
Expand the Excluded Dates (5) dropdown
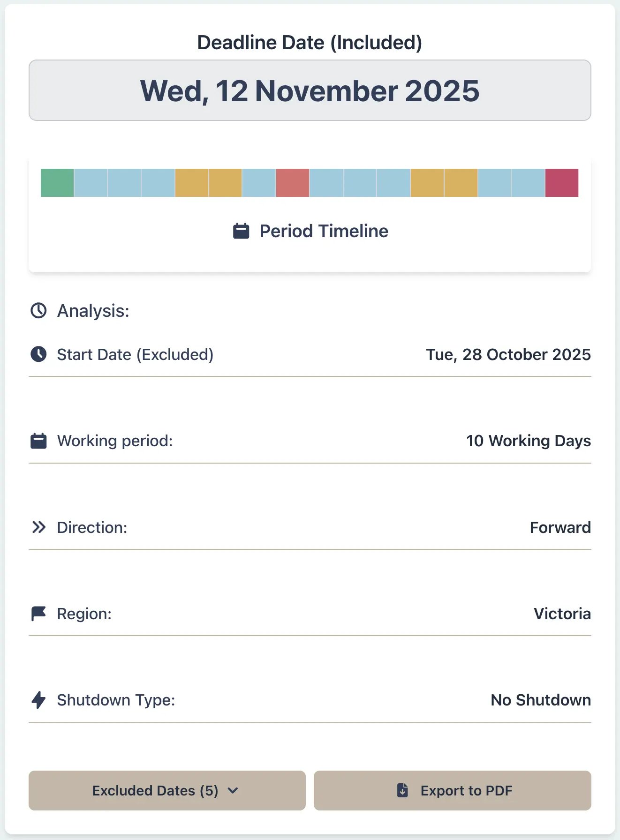(166, 790)
